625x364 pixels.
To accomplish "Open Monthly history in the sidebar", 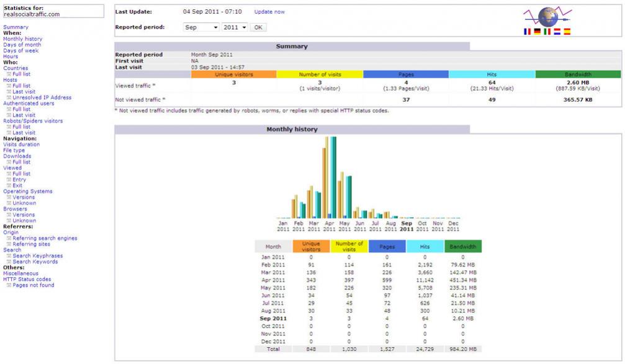I will 22,39.
